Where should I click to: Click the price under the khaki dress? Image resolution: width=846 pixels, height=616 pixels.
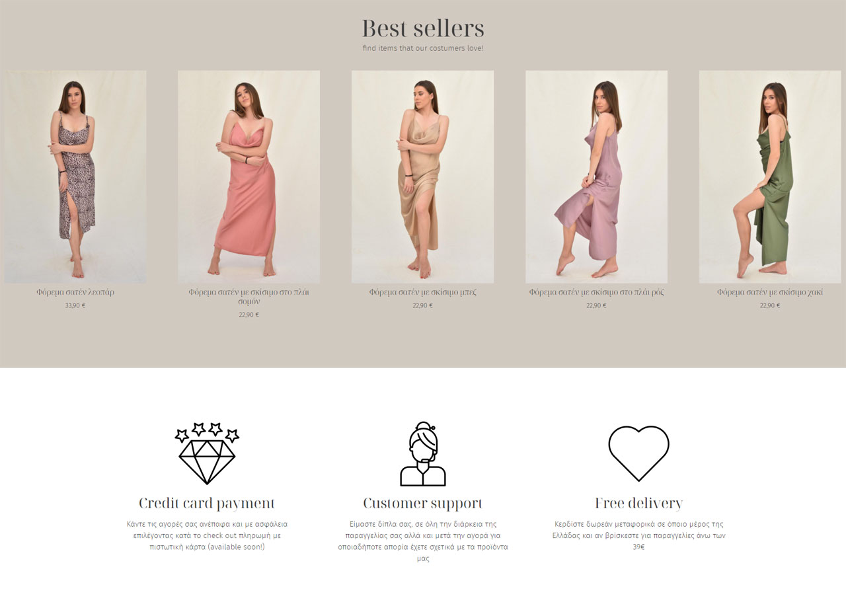click(770, 305)
